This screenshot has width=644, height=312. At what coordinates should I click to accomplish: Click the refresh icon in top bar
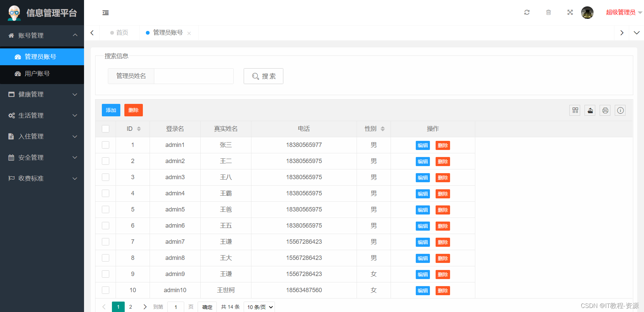tap(527, 12)
